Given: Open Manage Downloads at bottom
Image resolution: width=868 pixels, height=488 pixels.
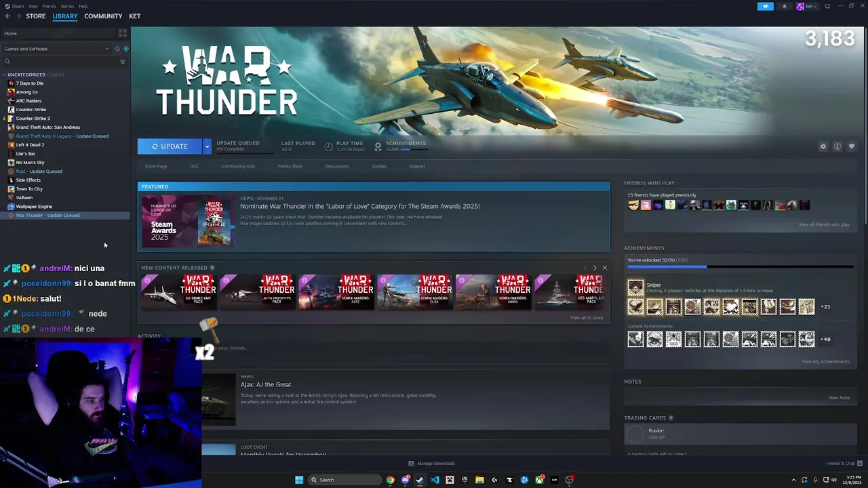Looking at the screenshot, I should 431,464.
